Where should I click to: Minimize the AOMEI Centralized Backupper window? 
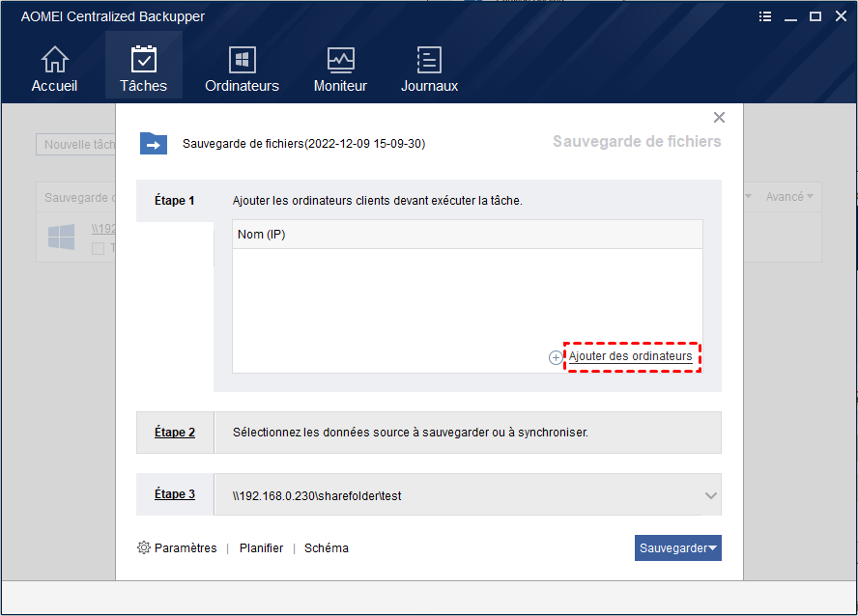click(x=790, y=17)
